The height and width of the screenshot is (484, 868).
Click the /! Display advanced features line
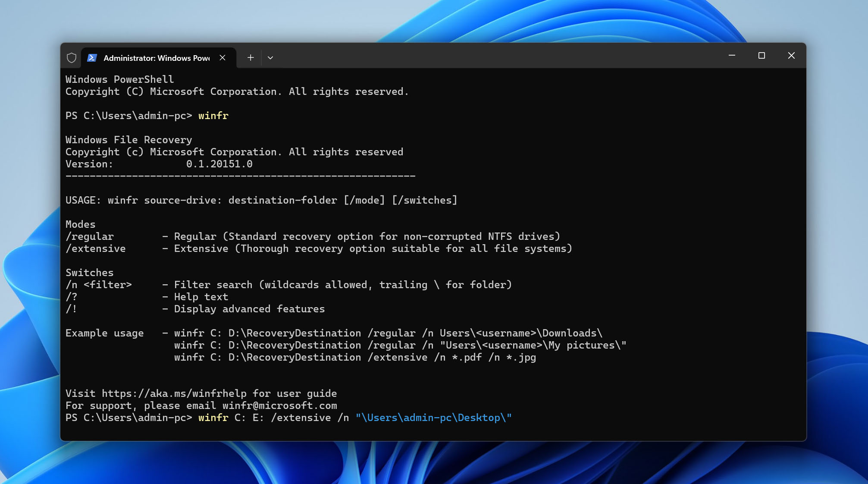pyautogui.click(x=195, y=309)
